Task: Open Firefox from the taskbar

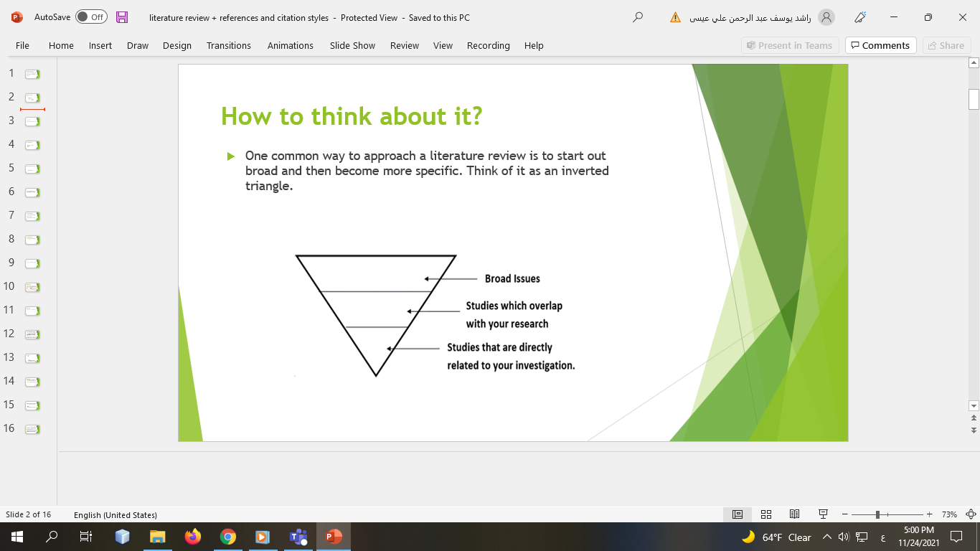Action: (x=192, y=537)
